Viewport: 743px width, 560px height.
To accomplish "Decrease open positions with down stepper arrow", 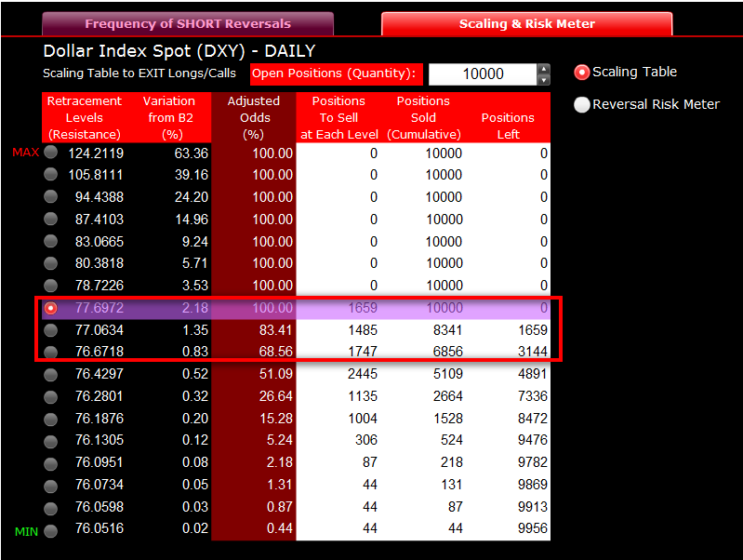I will click(x=543, y=80).
